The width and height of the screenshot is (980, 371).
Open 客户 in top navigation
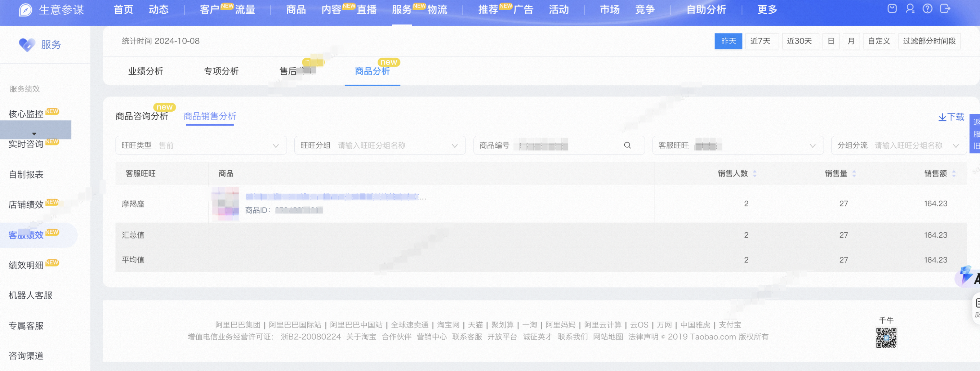[210, 9]
